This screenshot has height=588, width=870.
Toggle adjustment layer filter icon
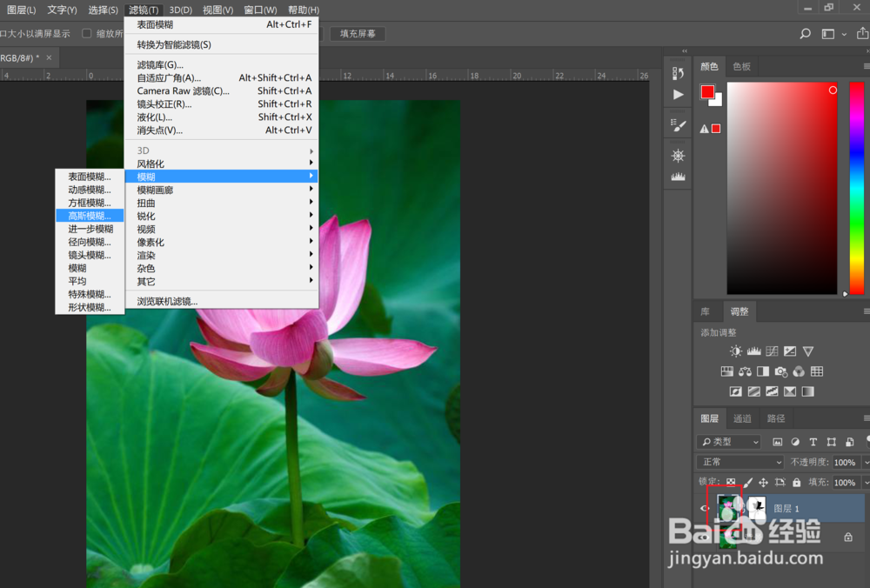[795, 442]
